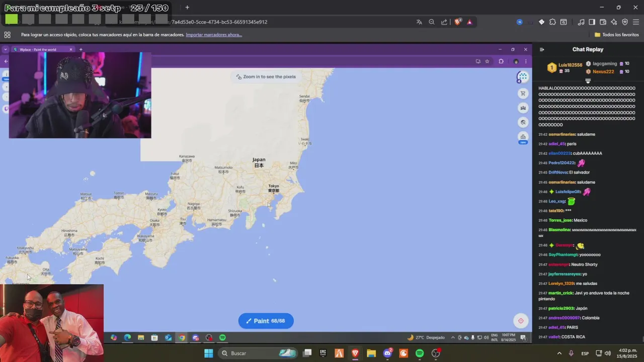Select the Wplace - Paint the world tab

point(41,49)
